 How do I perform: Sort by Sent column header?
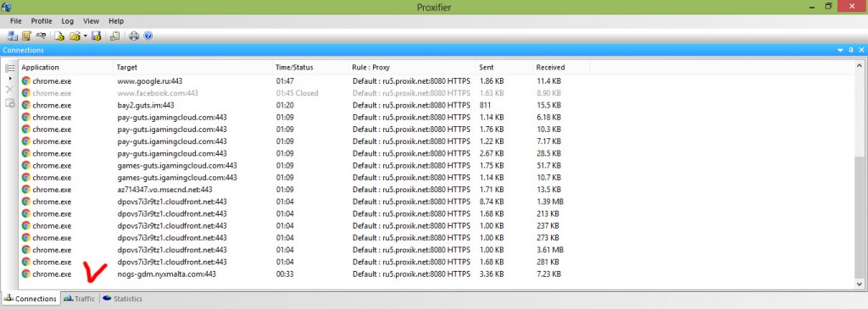tap(504, 68)
